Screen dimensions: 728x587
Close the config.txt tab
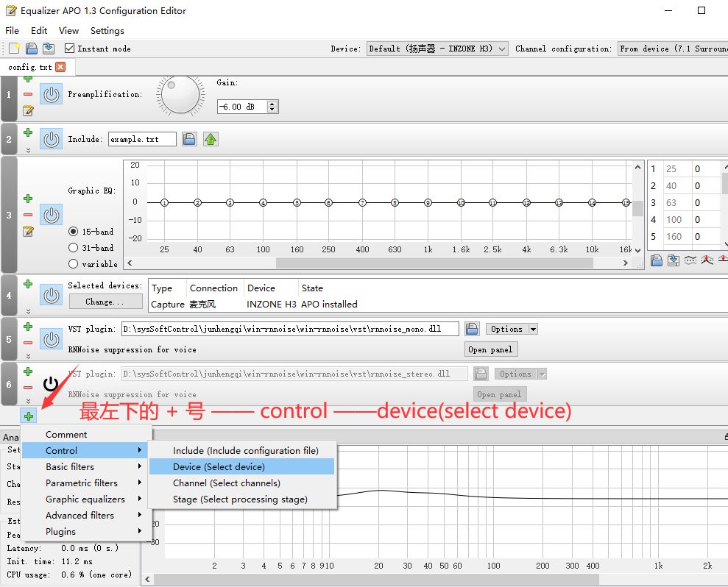point(60,67)
